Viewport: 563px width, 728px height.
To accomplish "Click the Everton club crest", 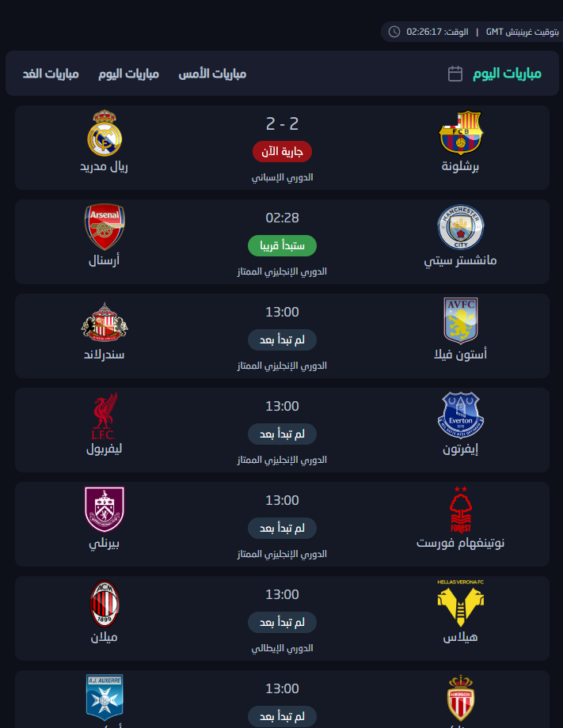I will coord(460,415).
